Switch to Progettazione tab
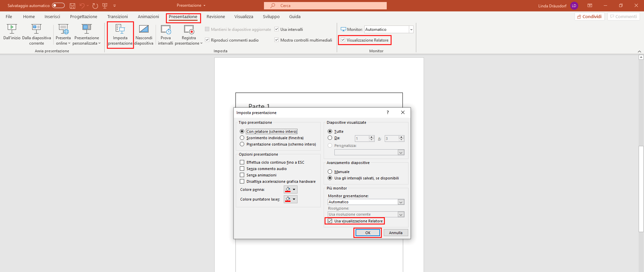The image size is (644, 272). point(84,16)
